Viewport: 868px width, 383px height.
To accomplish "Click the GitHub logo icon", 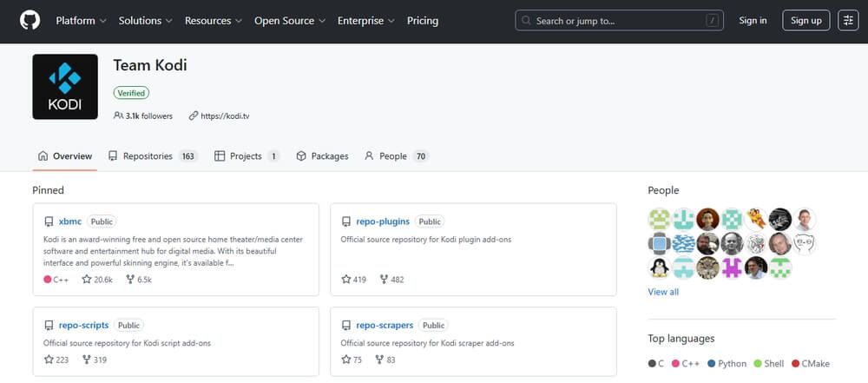I will (30, 20).
